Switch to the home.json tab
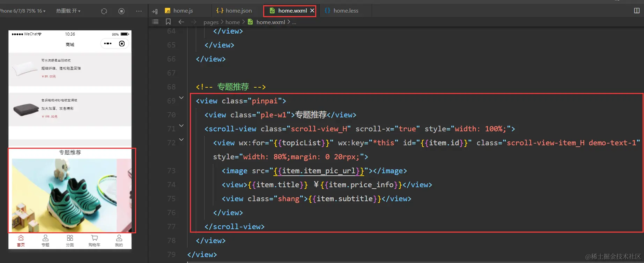The width and height of the screenshot is (644, 263). pyautogui.click(x=234, y=11)
